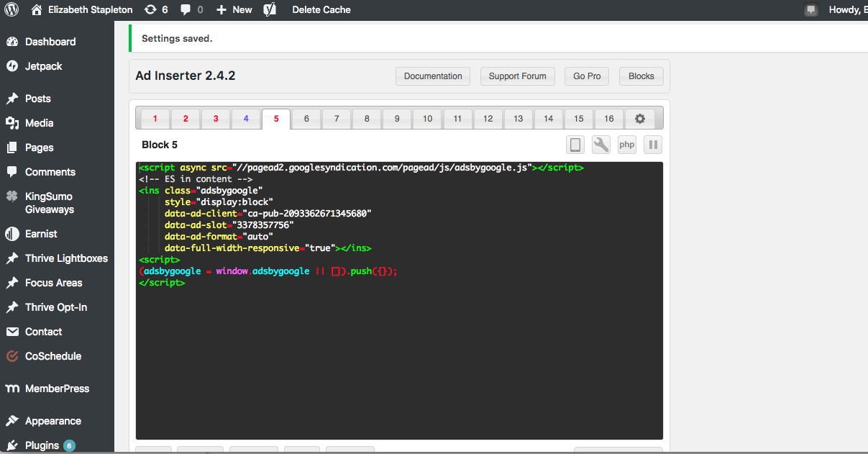The height and width of the screenshot is (454, 868).
Task: Visit the Elizabeth Stapleton site home
Action: pyautogui.click(x=81, y=9)
